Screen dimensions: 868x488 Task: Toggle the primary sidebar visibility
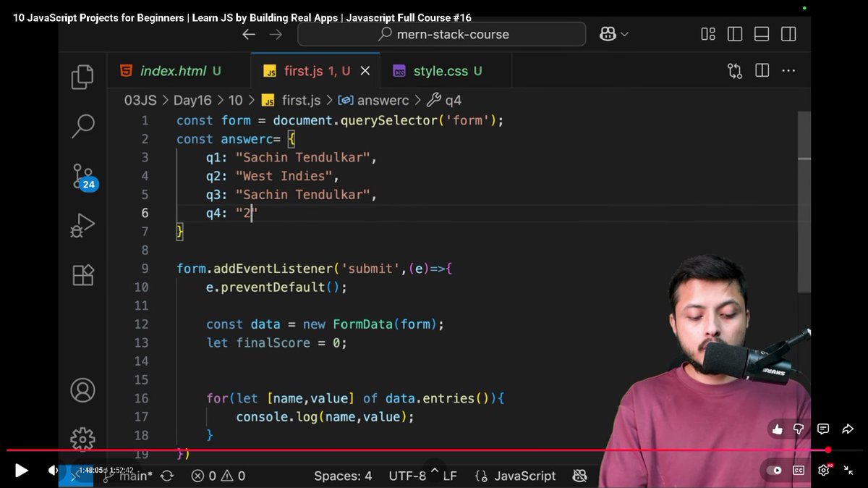(734, 33)
